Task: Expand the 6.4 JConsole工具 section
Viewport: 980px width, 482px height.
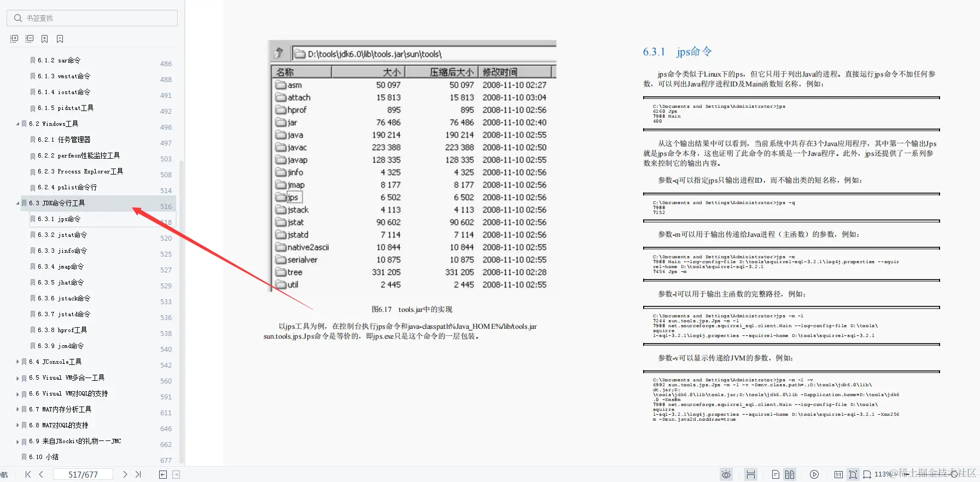Action: click(17, 362)
